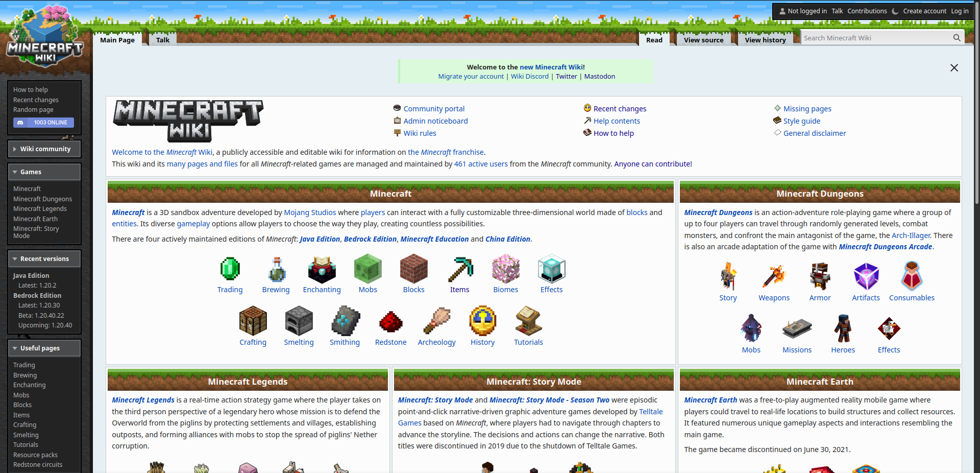
Task: Dismiss the welcome banner with X
Action: pyautogui.click(x=954, y=68)
